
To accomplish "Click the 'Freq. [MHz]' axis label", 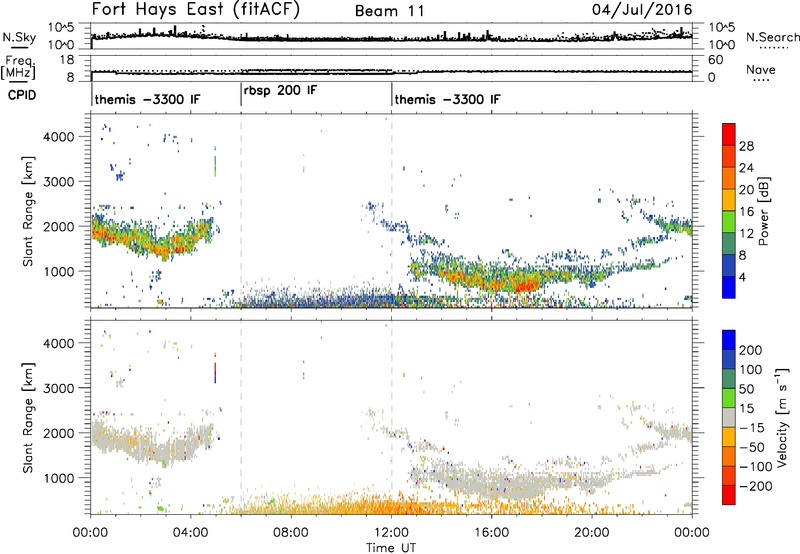I will (19, 68).
